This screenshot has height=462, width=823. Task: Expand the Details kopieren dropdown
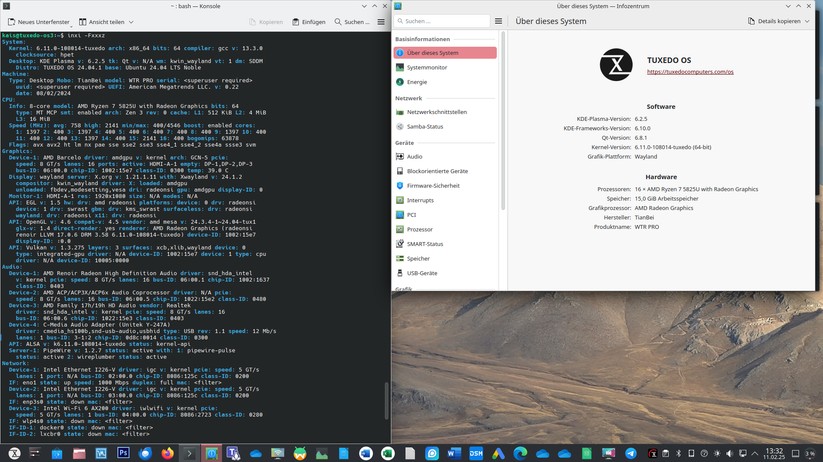781,21
